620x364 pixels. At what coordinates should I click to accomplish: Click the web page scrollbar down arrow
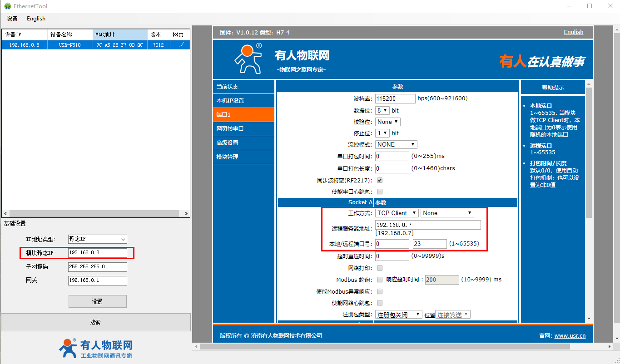pos(589,319)
